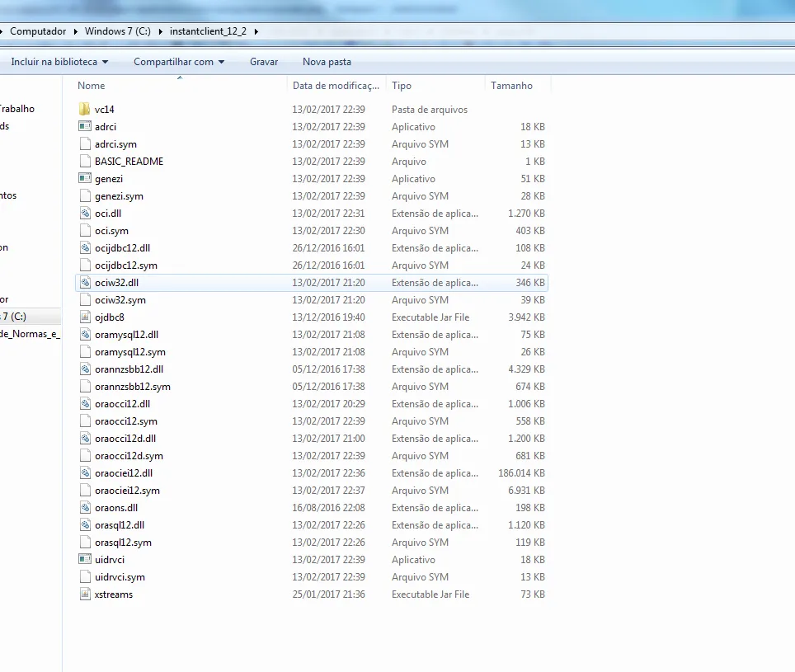Click the oraocci12d.dll icon

pyautogui.click(x=85, y=439)
